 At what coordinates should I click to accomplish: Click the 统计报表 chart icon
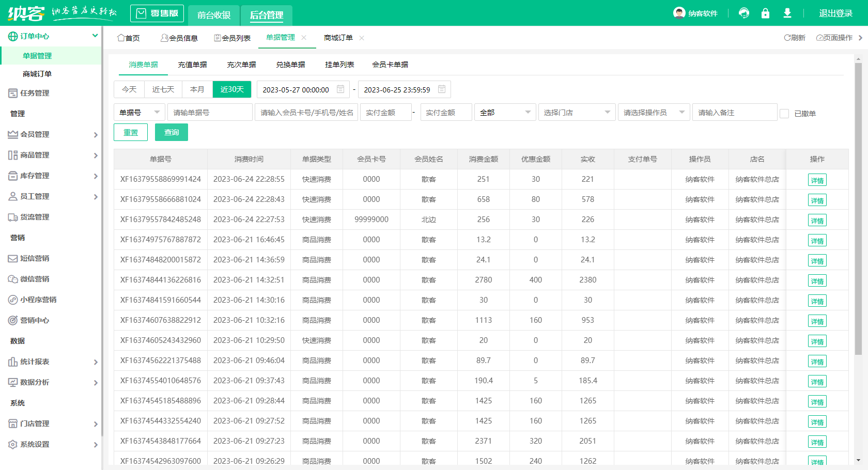tap(13, 362)
